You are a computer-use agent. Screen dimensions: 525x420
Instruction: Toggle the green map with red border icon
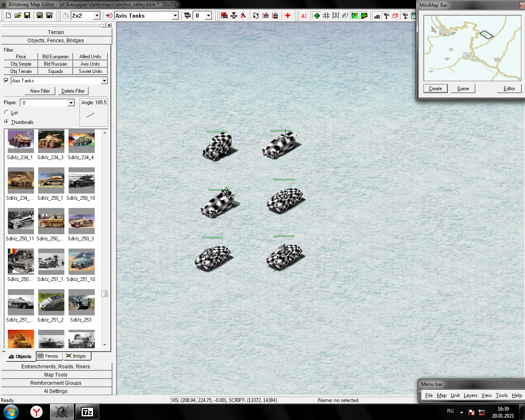click(364, 16)
